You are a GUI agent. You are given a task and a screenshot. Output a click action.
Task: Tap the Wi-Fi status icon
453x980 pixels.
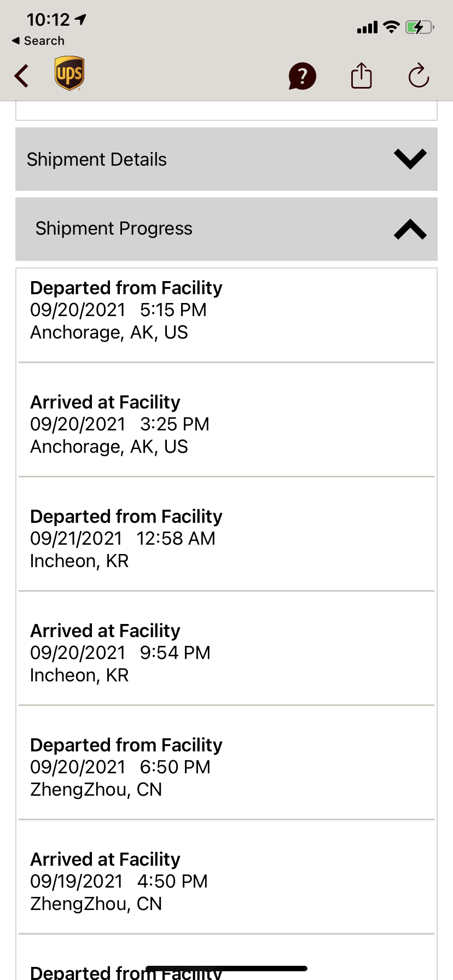391,27
